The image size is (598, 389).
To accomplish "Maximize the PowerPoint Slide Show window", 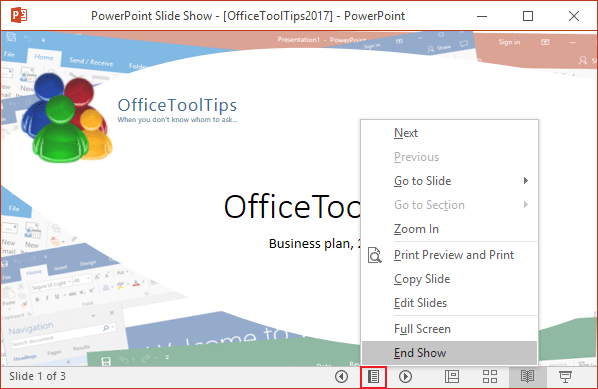I will tap(528, 16).
